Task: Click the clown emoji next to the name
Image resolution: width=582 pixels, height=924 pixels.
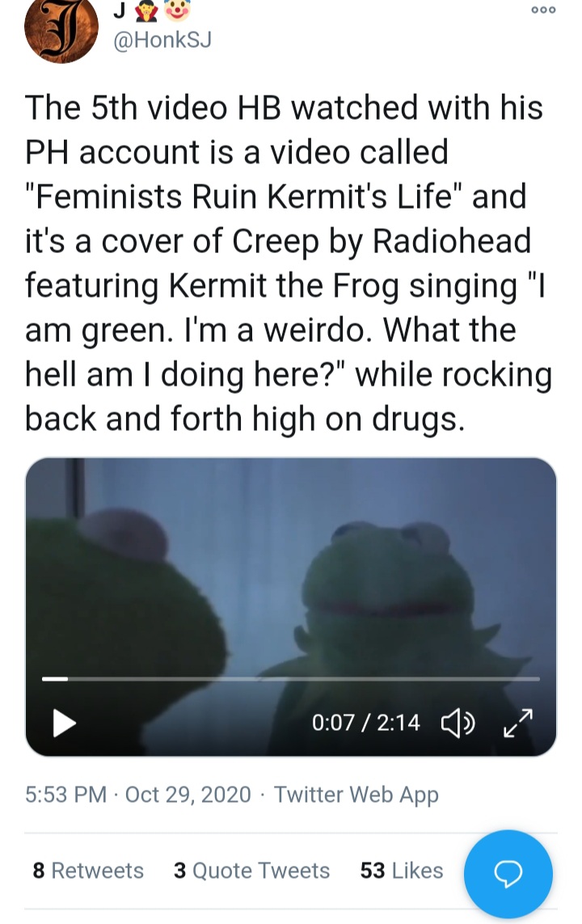Action: tap(177, 10)
